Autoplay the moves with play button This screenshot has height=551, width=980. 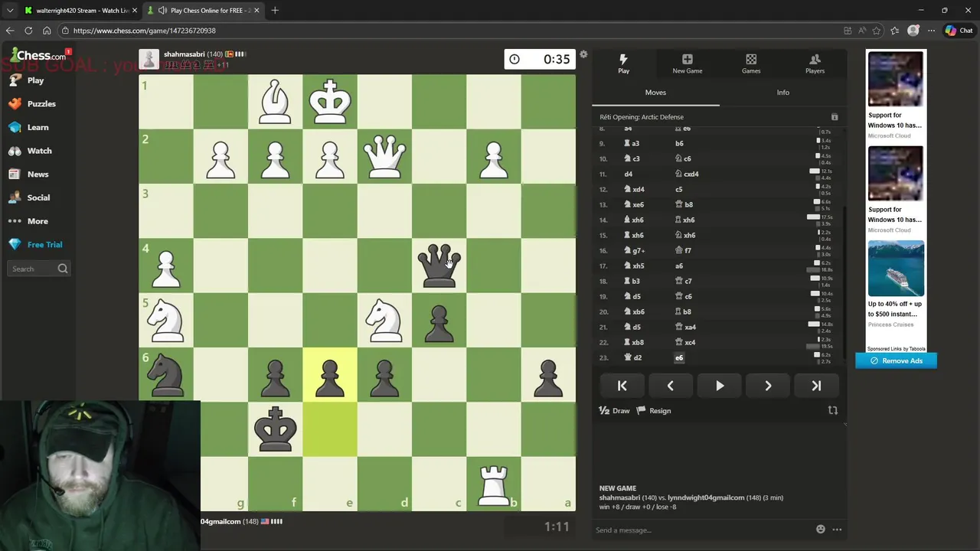pos(719,386)
